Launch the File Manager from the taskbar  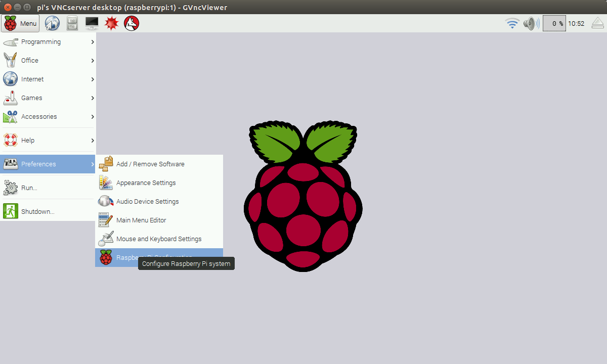72,23
